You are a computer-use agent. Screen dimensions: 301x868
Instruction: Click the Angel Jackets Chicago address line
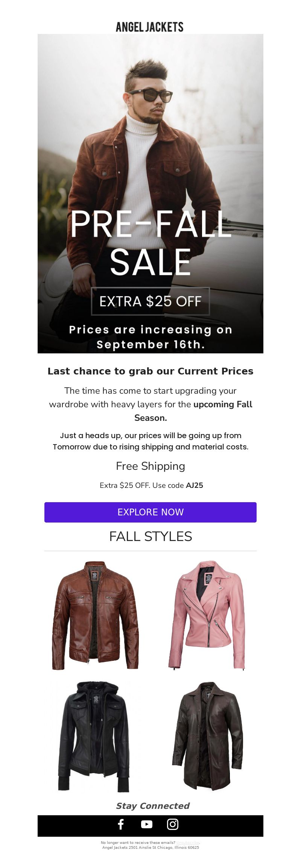(150, 847)
